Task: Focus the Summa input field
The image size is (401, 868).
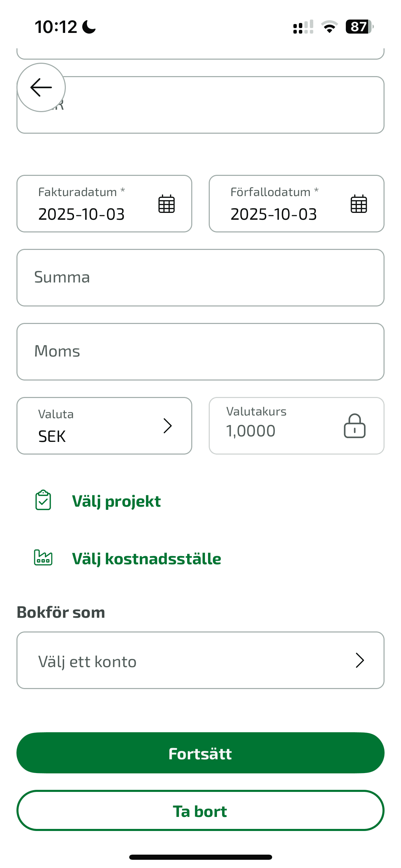Action: 200,278
